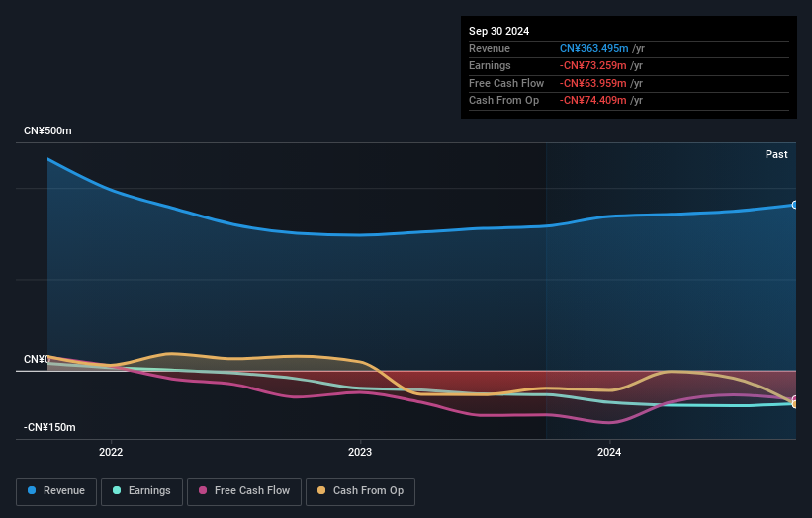Image resolution: width=812 pixels, height=518 pixels.
Task: Click the teal Earnings legend dot
Action: (x=117, y=490)
